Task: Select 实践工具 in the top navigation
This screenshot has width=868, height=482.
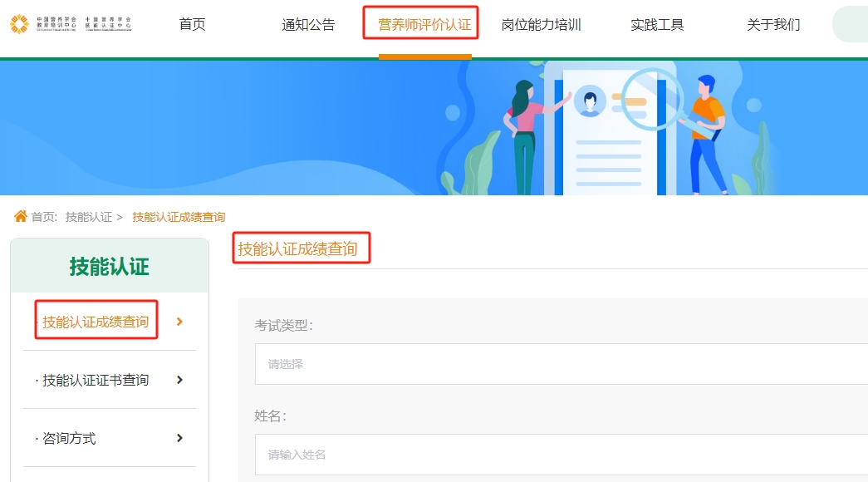Action: 656,25
